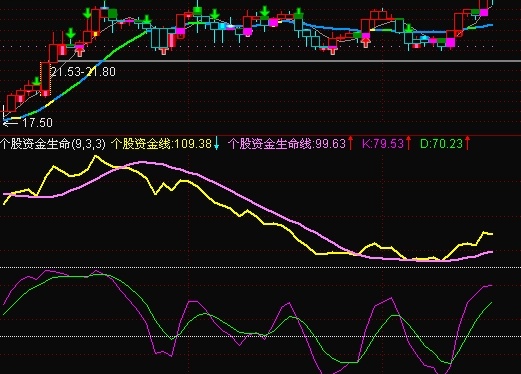521x374 pixels.
Task: Click the 17.50 low price label
Action: (x=37, y=123)
